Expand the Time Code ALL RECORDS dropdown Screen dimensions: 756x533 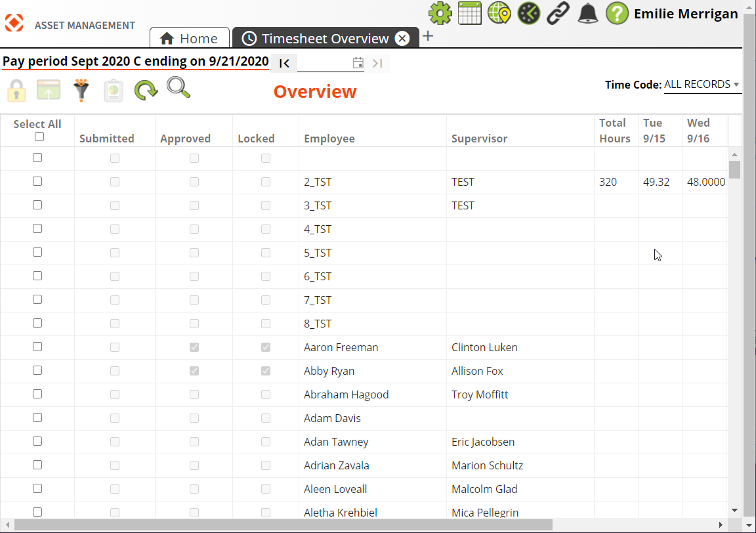point(702,85)
